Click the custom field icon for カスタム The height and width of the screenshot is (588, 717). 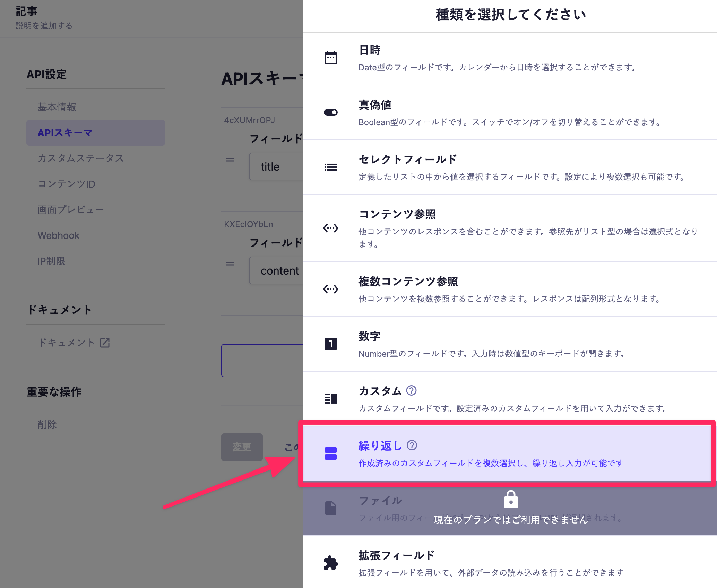click(x=330, y=399)
